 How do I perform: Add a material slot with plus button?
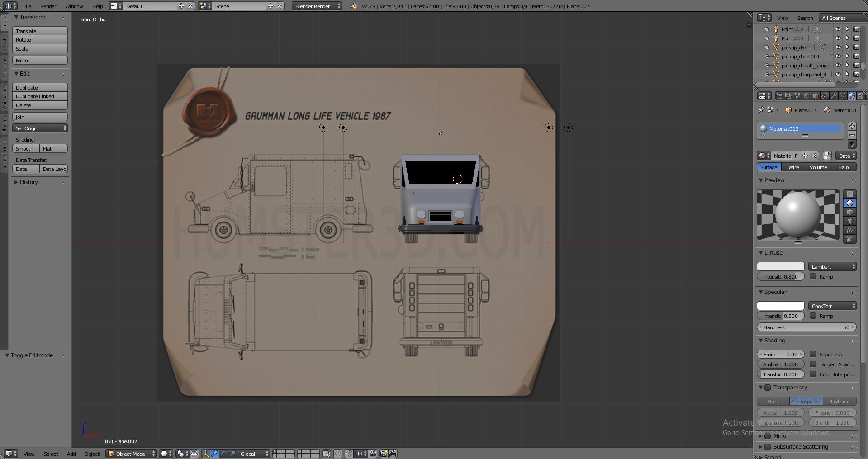[x=852, y=126]
